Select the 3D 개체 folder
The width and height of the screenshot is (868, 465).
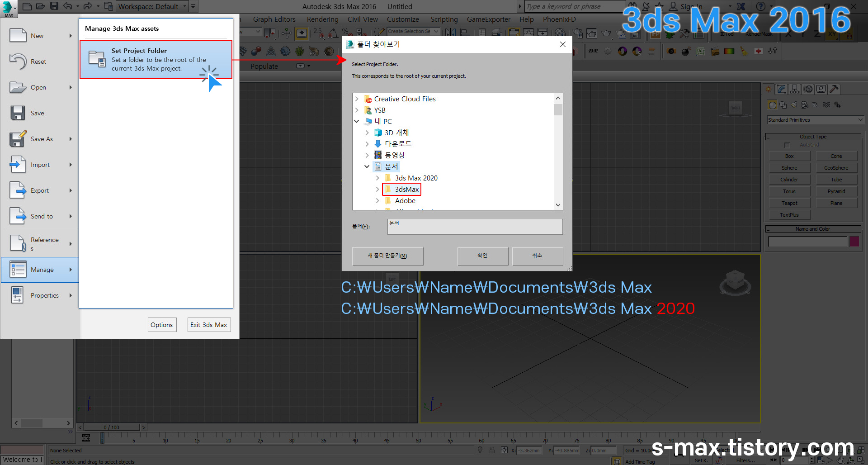tap(392, 133)
